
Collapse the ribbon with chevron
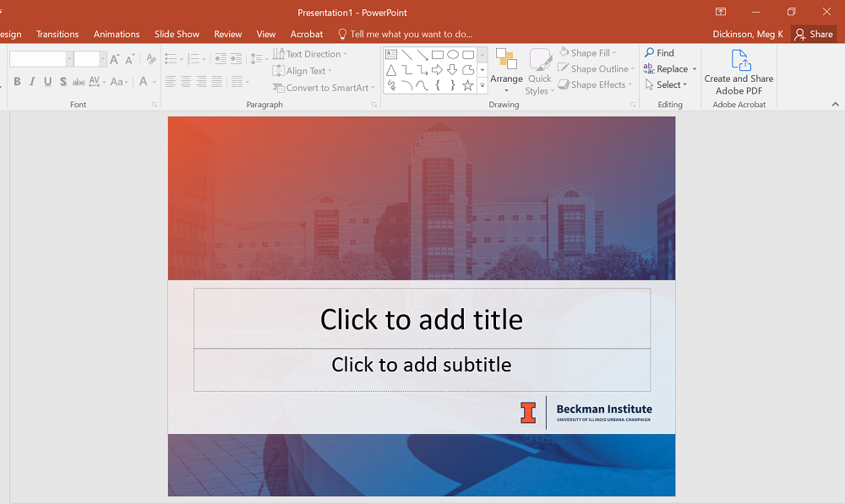coord(836,105)
